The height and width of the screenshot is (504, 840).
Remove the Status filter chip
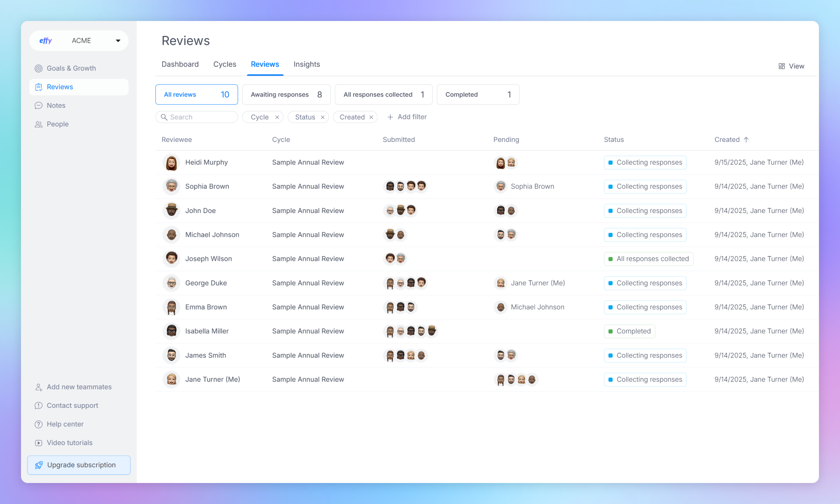tap(323, 118)
